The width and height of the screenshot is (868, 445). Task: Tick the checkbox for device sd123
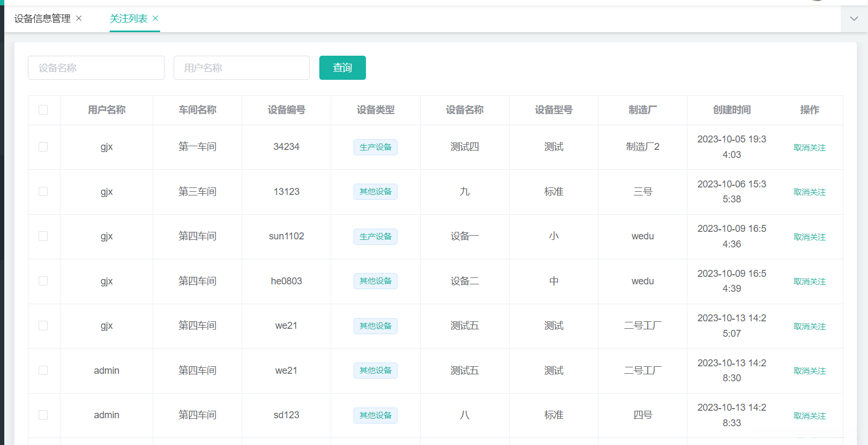click(43, 415)
